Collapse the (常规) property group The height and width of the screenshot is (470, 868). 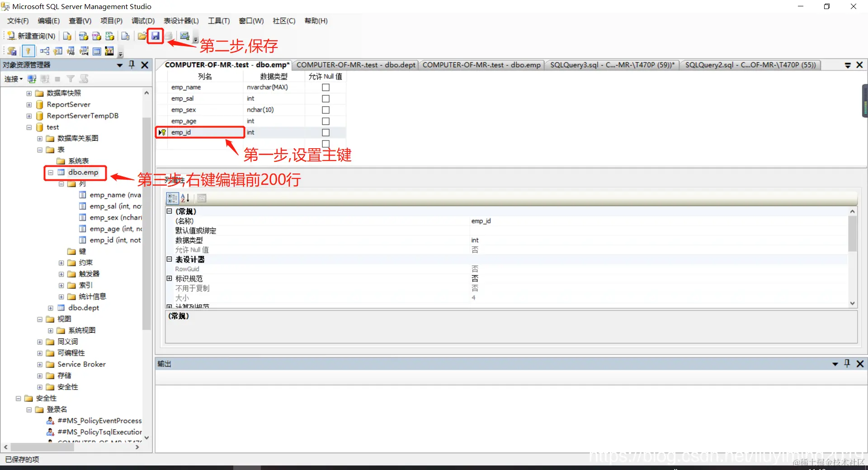tap(169, 211)
